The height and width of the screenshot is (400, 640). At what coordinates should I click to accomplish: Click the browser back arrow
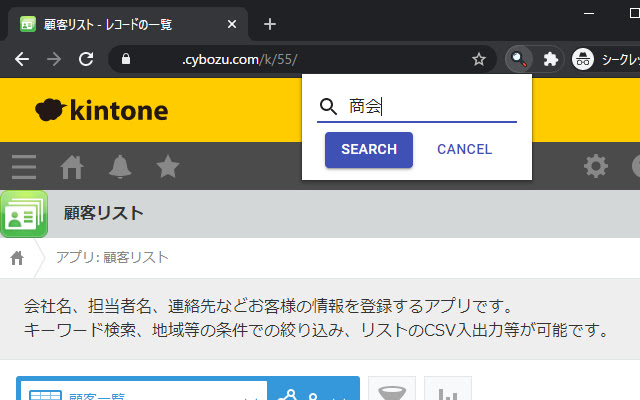tap(22, 60)
